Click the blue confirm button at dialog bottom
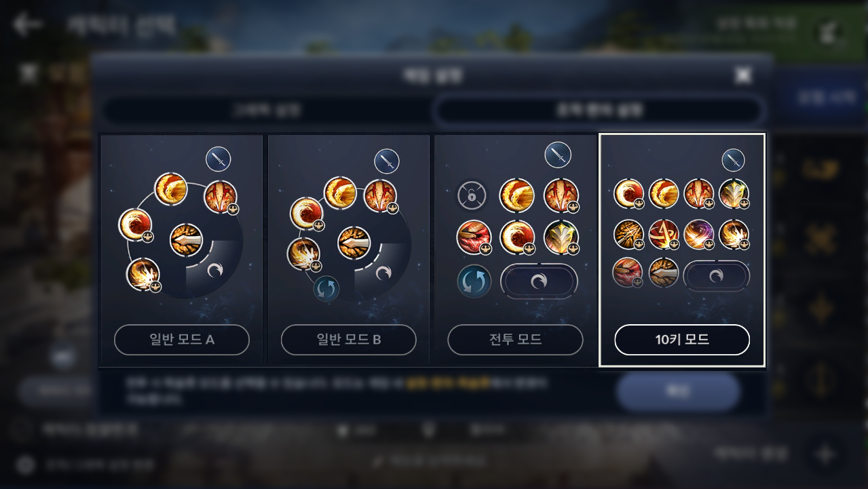Screen dimensions: 868x489 pos(678,392)
